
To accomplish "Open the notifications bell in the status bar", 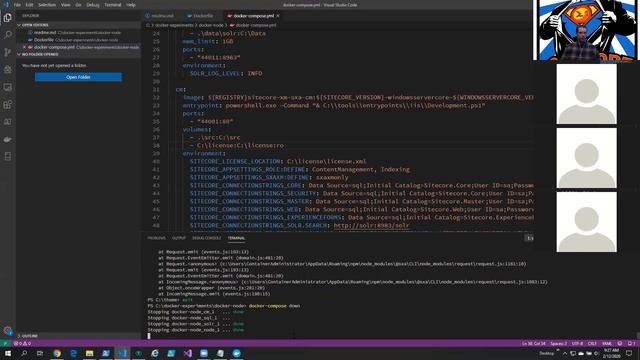I will 631,344.
